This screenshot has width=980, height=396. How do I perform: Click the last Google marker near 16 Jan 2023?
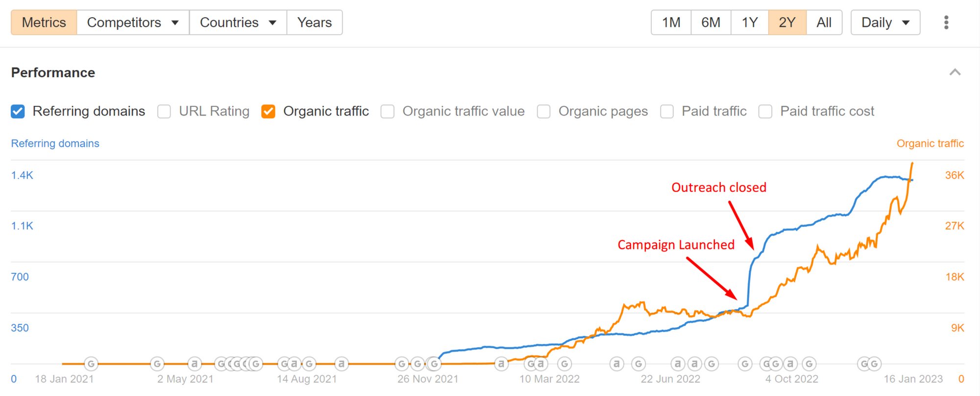pyautogui.click(x=874, y=364)
